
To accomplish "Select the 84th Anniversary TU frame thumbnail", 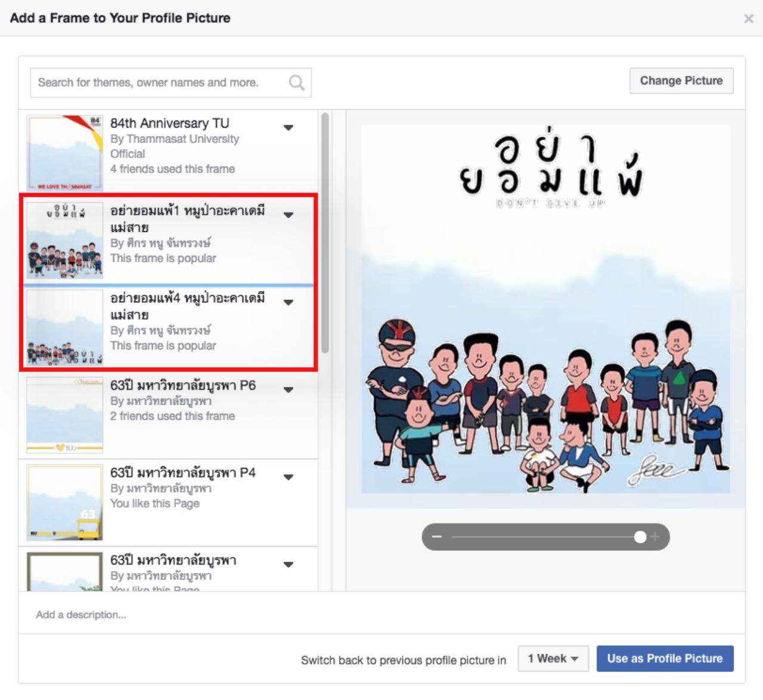I will [64, 153].
